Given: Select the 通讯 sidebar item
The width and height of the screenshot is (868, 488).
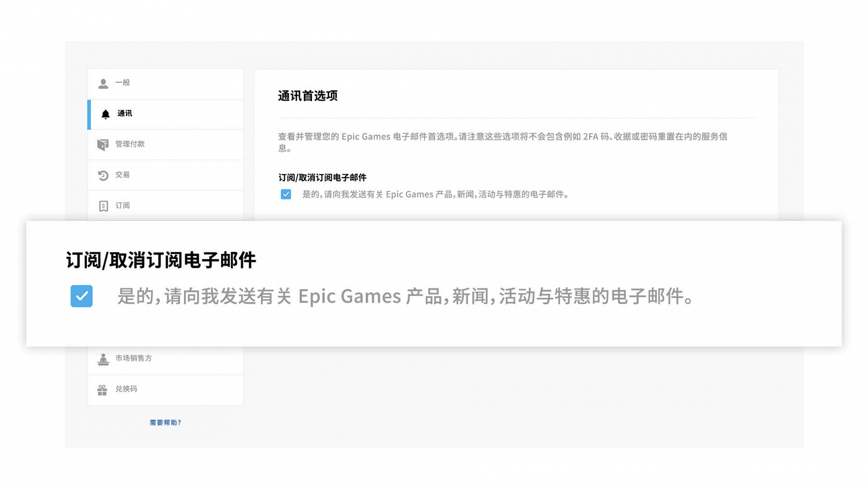Looking at the screenshot, I should pos(125,113).
